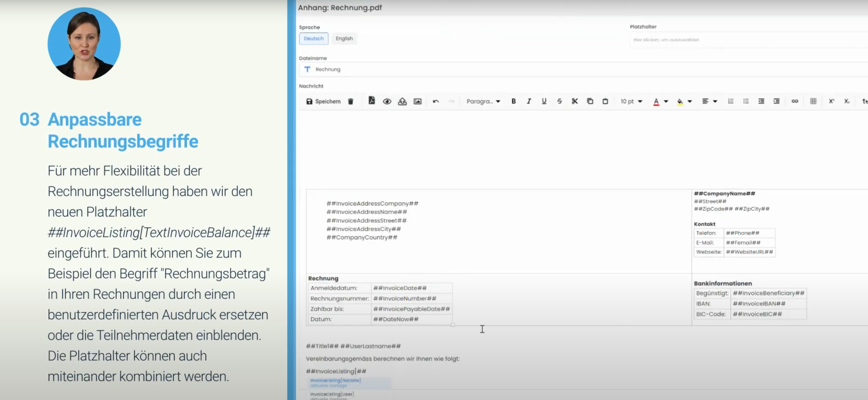This screenshot has width=868, height=400.
Task: Click the ##InvoiceListing[## text line
Action: 336,371
